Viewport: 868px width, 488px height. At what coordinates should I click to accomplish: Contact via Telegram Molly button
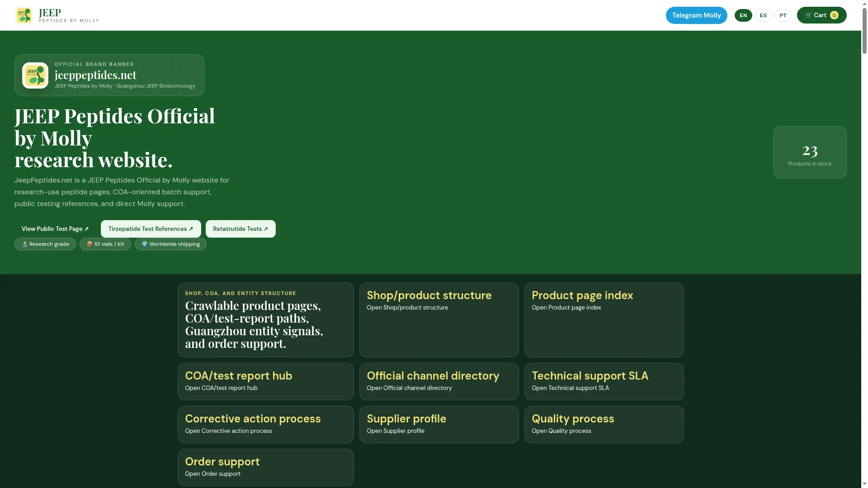pos(696,15)
